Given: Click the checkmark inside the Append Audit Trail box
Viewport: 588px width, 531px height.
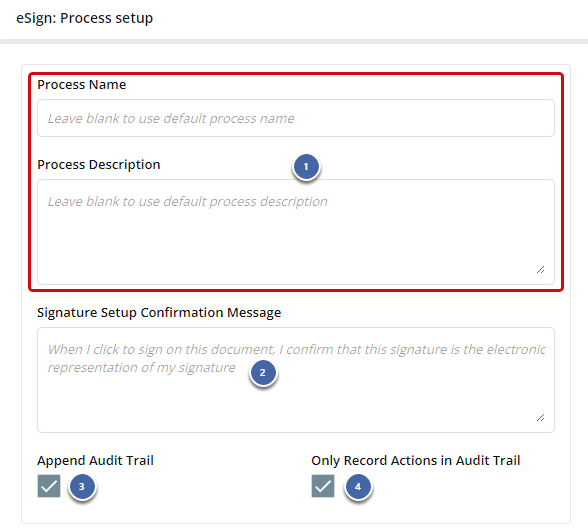Looking at the screenshot, I should pyautogui.click(x=49, y=486).
